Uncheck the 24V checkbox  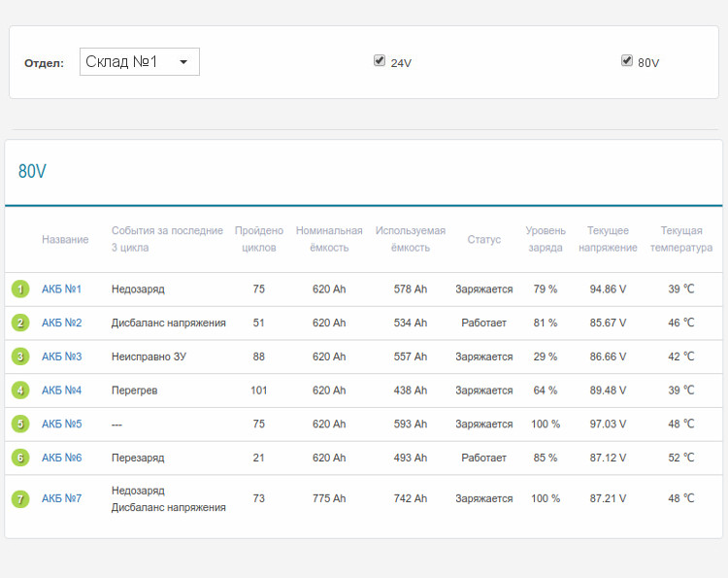click(x=380, y=60)
